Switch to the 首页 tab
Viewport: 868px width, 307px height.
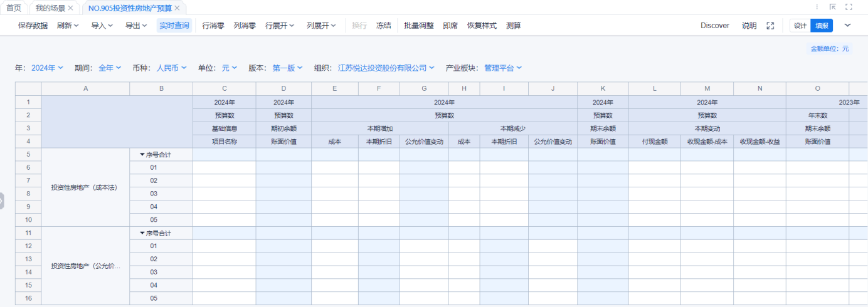[14, 8]
